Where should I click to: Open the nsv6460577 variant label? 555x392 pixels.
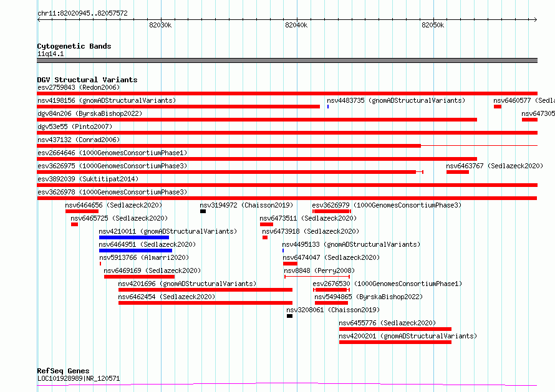(524, 100)
